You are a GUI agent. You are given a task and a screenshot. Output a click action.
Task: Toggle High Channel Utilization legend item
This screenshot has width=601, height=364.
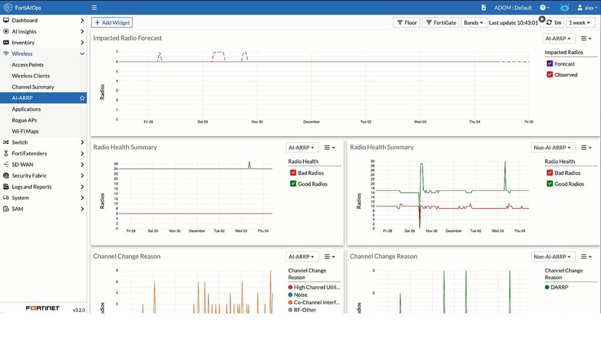(314, 287)
